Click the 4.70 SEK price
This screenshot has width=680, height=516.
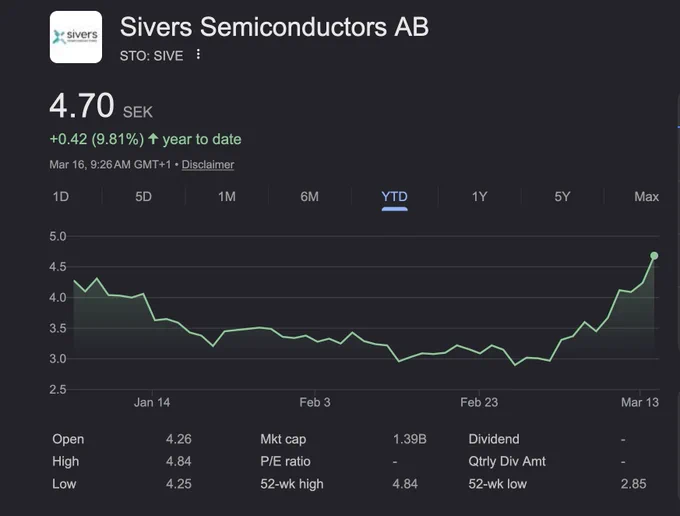pos(101,106)
